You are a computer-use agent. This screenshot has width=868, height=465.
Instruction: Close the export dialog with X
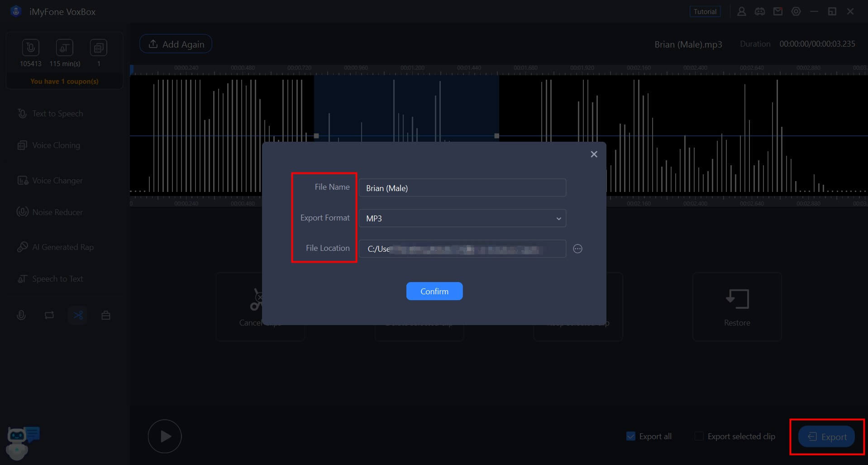click(x=594, y=154)
